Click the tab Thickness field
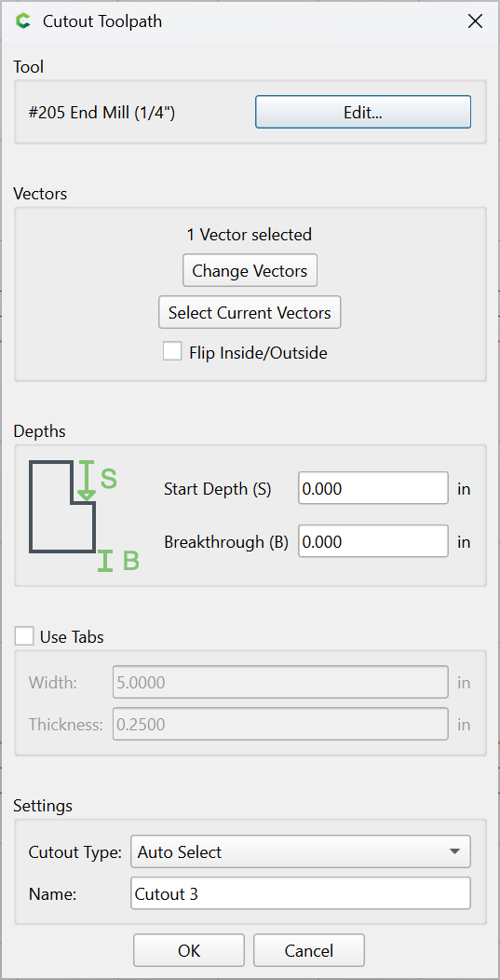The width and height of the screenshot is (500, 980). click(x=280, y=724)
